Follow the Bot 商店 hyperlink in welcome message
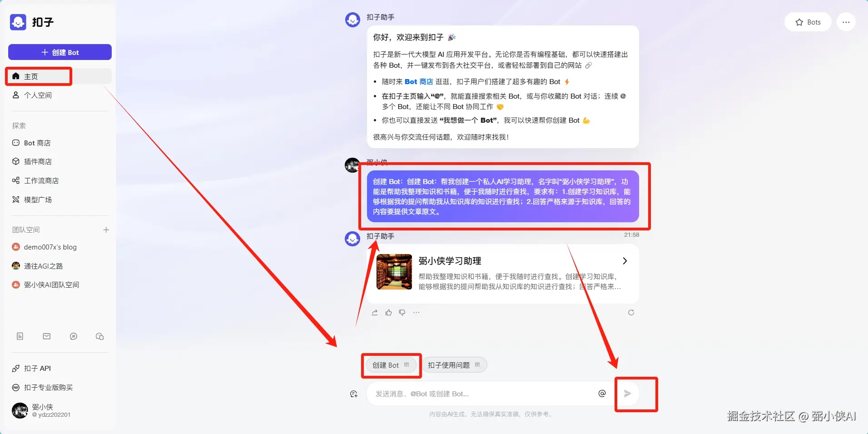Viewport: 868px width, 434px height. (419, 81)
